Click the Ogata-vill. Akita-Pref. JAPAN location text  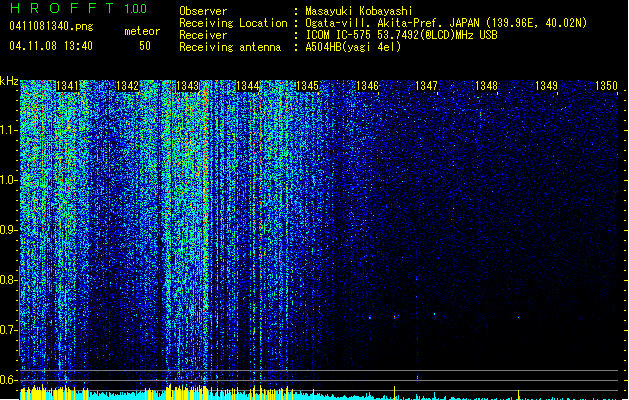[x=446, y=23]
